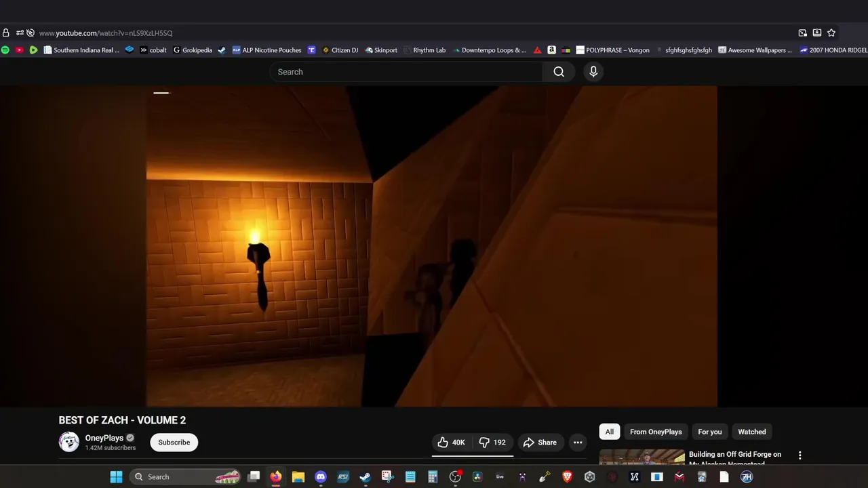Open the Building an Off Grid Forge video thumbnail

[x=642, y=457]
